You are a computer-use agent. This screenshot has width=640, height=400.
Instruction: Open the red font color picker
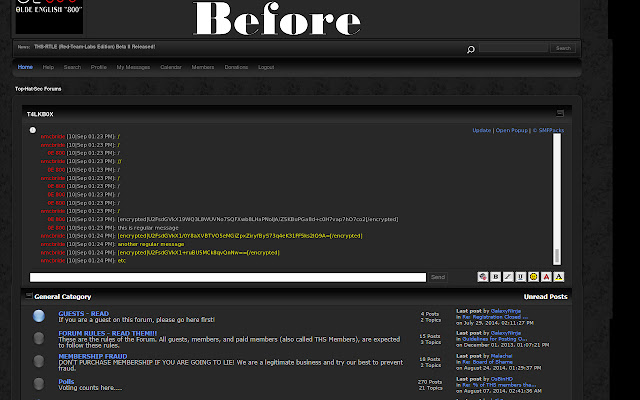[546, 277]
